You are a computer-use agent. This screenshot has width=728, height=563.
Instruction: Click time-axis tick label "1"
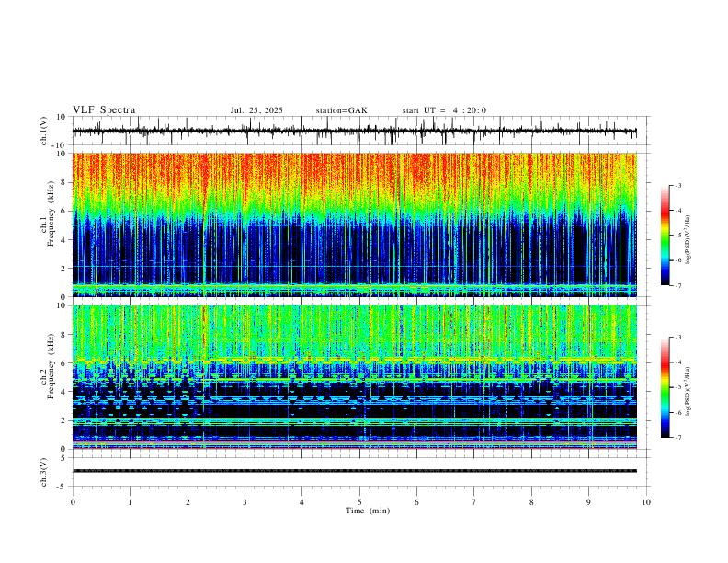(130, 502)
